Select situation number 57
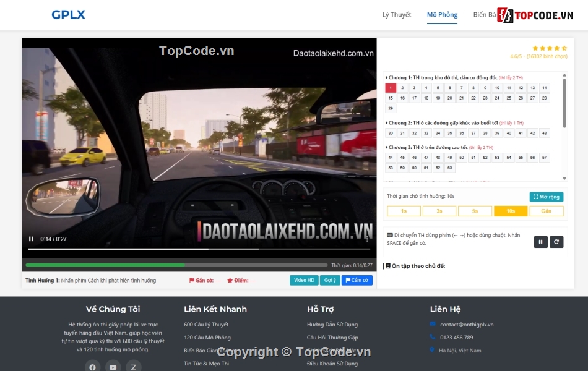588x371 pixels. coord(545,158)
